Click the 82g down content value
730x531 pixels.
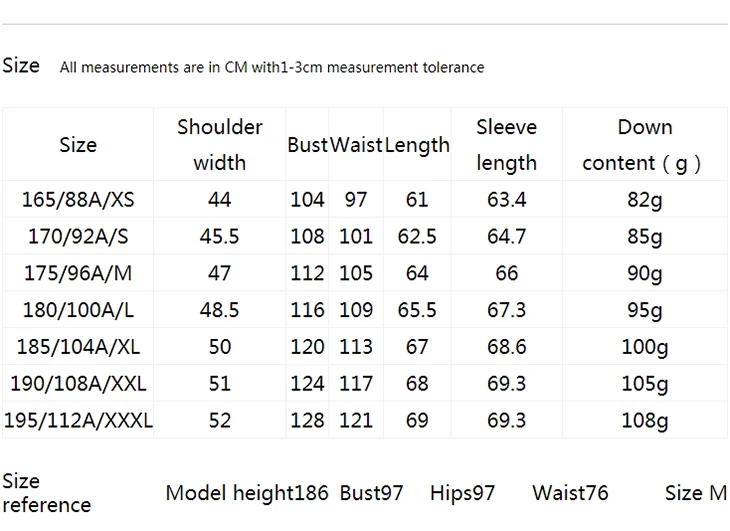(x=644, y=200)
